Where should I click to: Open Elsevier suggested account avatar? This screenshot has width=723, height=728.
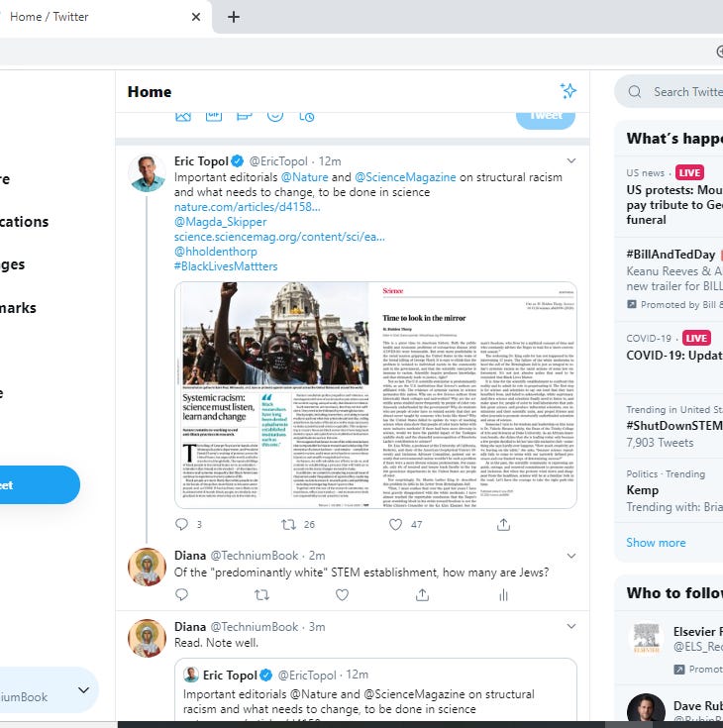point(646,639)
